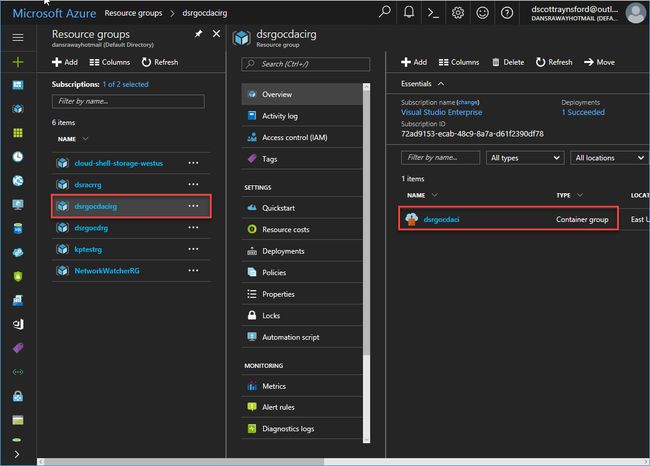Open Resource costs menu item
Image resolution: width=650 pixels, height=466 pixels.
(302, 229)
